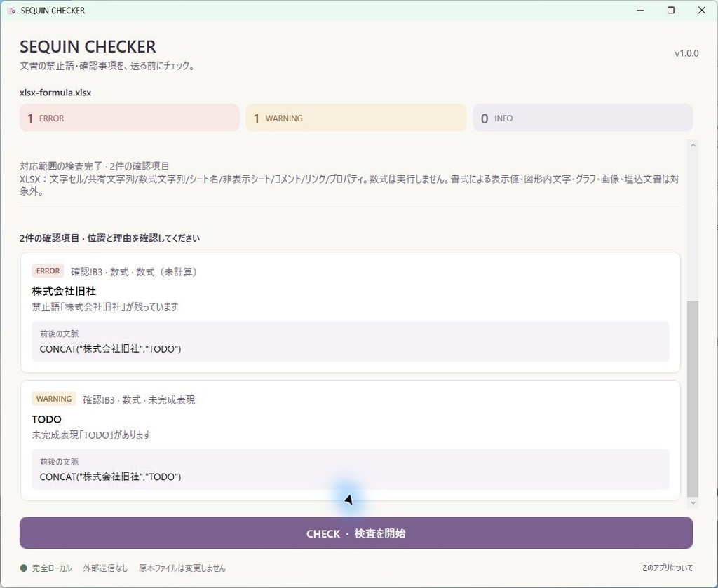Click the location text 確認!B3 · 数式 · 数式（未計算）
The width and height of the screenshot is (718, 588).
(135, 272)
